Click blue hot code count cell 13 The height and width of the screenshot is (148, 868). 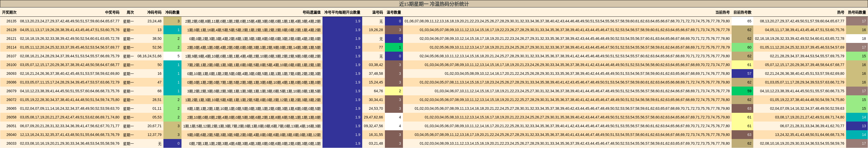pos(857,126)
